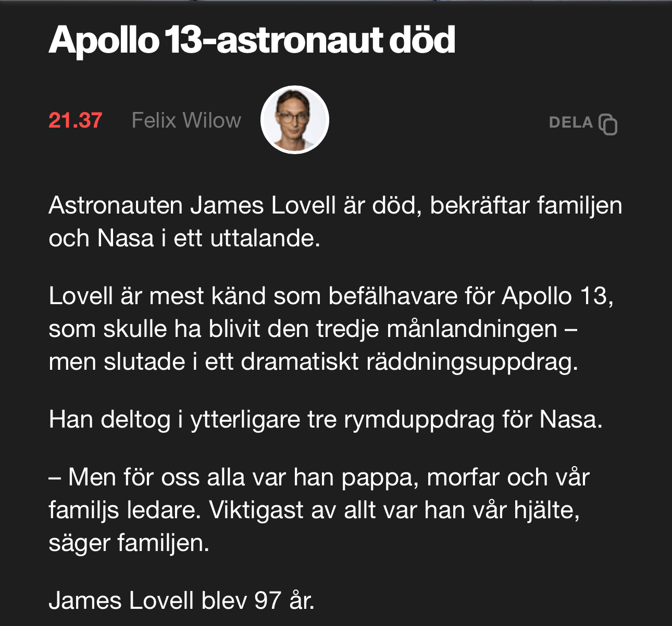Click the line "och Nasa i ett uttalande."
The height and width of the screenshot is (626, 672).
coord(184,238)
